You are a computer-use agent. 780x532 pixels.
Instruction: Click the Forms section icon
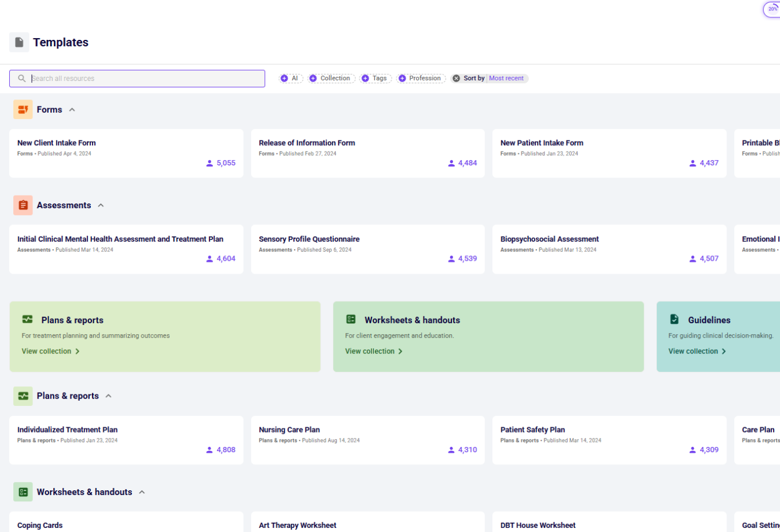click(x=23, y=109)
